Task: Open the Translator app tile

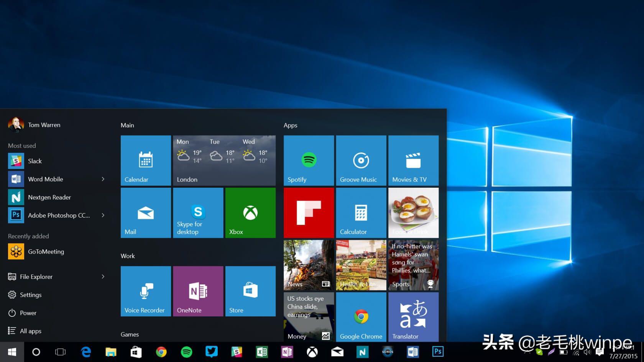Action: pyautogui.click(x=413, y=317)
